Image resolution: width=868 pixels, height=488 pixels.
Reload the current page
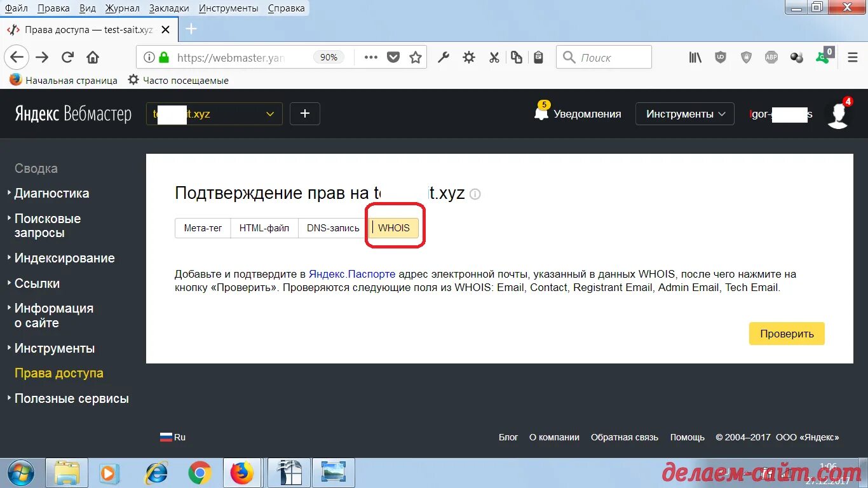click(x=67, y=57)
